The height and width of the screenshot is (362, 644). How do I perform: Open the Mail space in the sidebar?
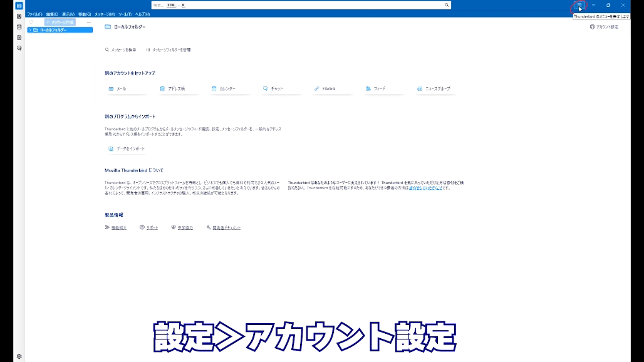point(19,6)
